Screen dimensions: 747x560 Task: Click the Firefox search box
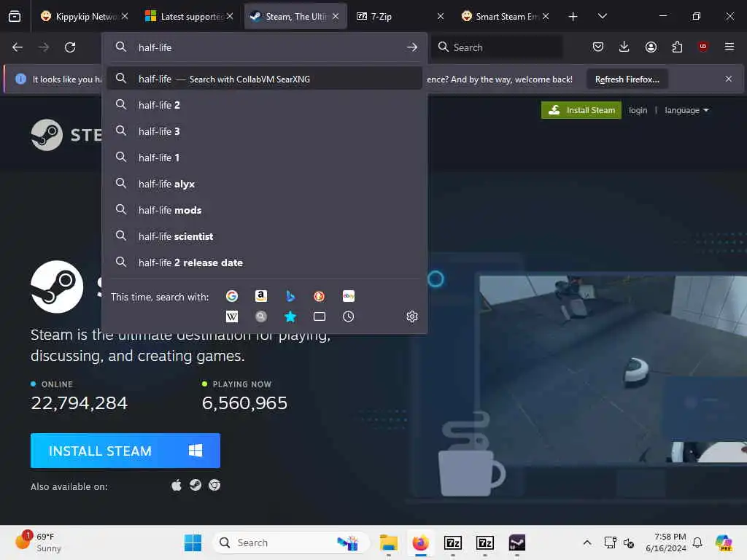click(497, 47)
